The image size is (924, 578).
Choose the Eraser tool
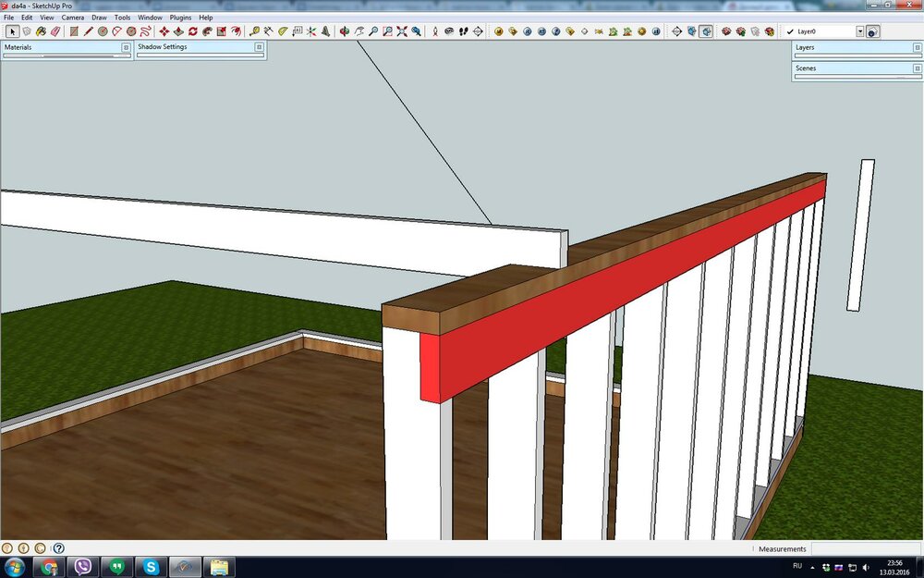(x=55, y=31)
